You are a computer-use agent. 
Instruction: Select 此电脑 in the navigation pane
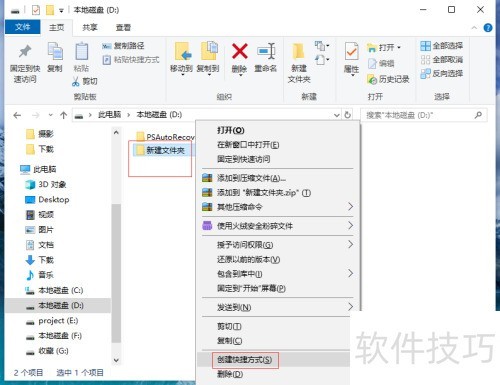(38, 169)
